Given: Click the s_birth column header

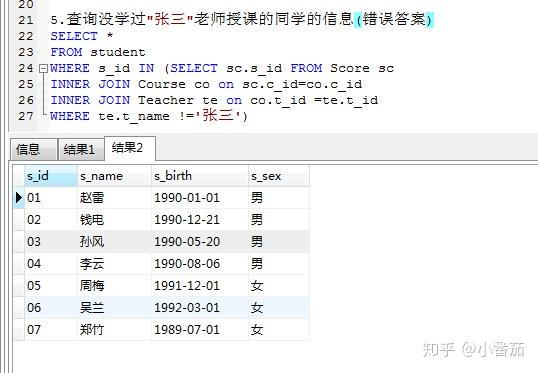Looking at the screenshot, I should pyautogui.click(x=200, y=176).
